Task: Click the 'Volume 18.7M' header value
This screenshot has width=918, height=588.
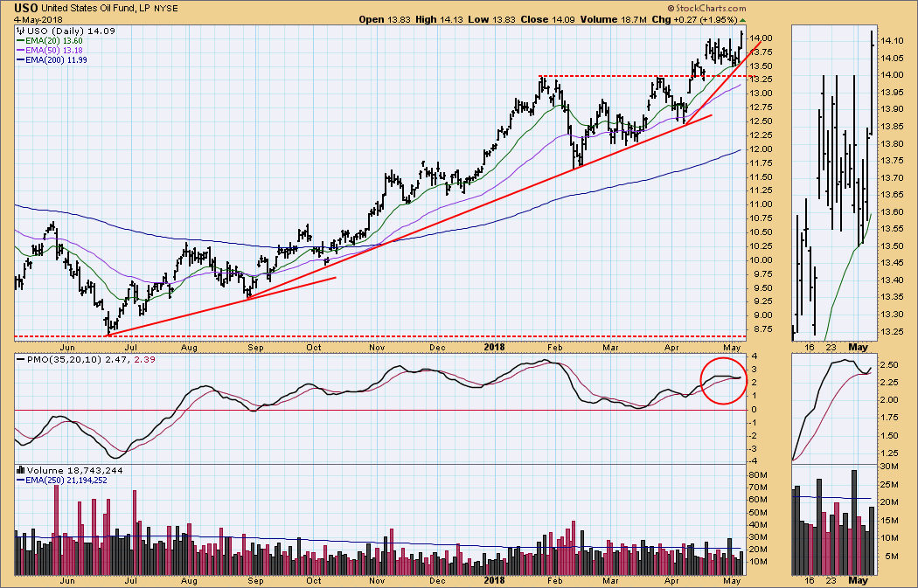Action: (613, 19)
